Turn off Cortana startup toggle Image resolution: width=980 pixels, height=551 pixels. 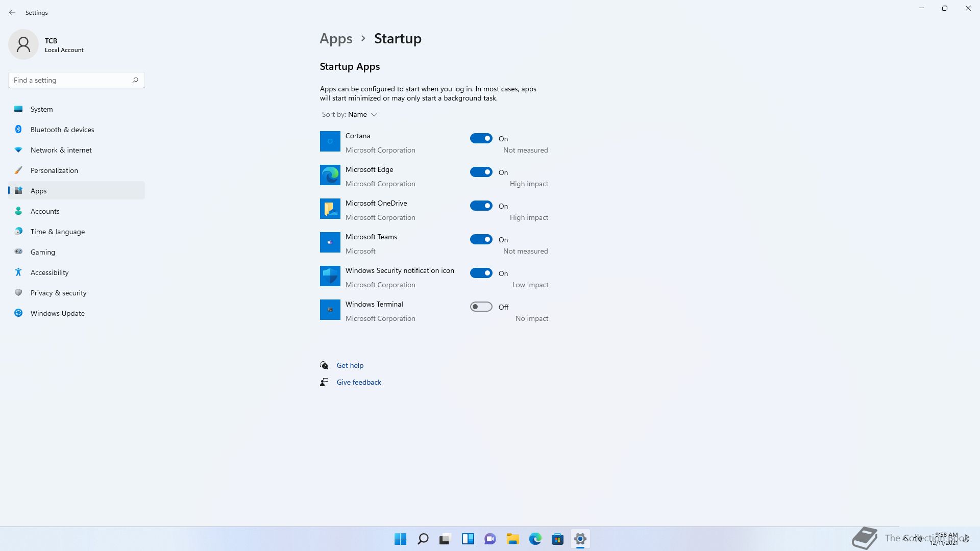click(481, 138)
